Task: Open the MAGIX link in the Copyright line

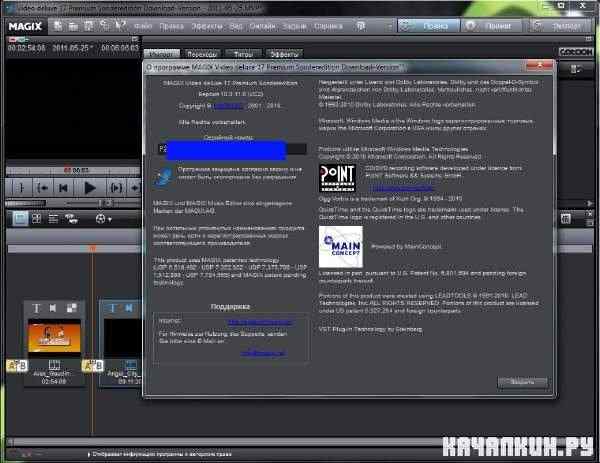Action: 228,106
